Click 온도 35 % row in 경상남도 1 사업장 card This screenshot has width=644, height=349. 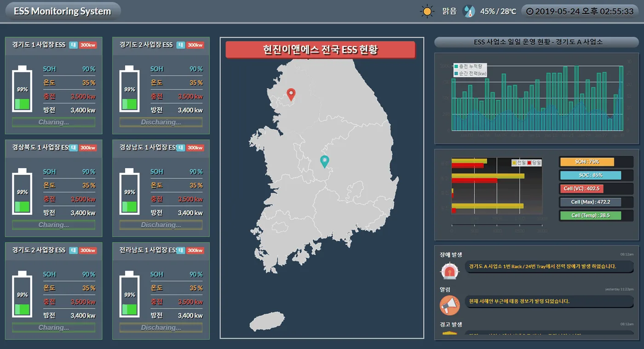[177, 185]
